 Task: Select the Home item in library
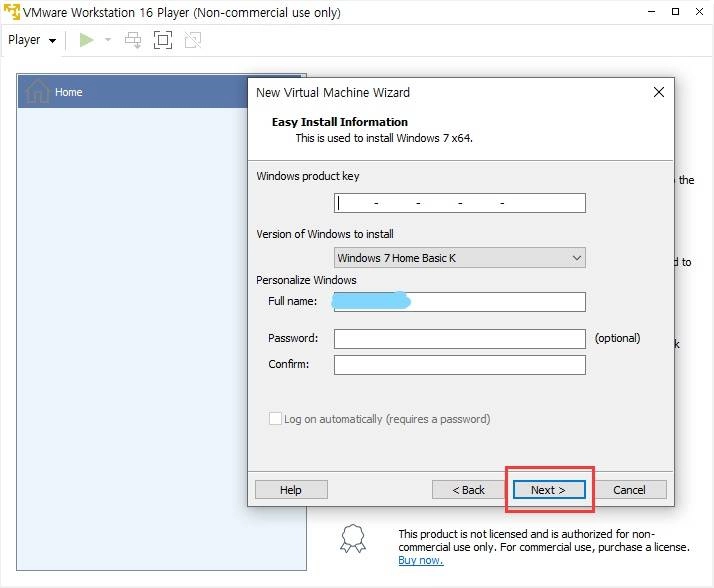tap(132, 92)
